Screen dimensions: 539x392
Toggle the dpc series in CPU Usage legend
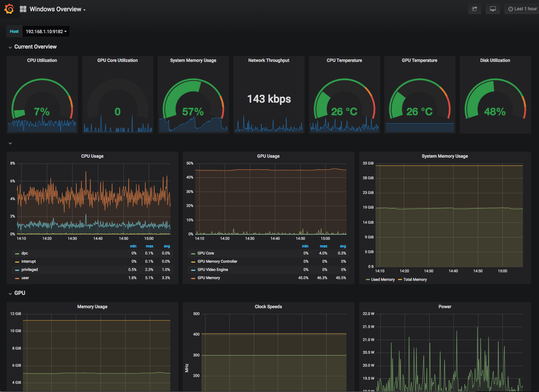coord(25,253)
